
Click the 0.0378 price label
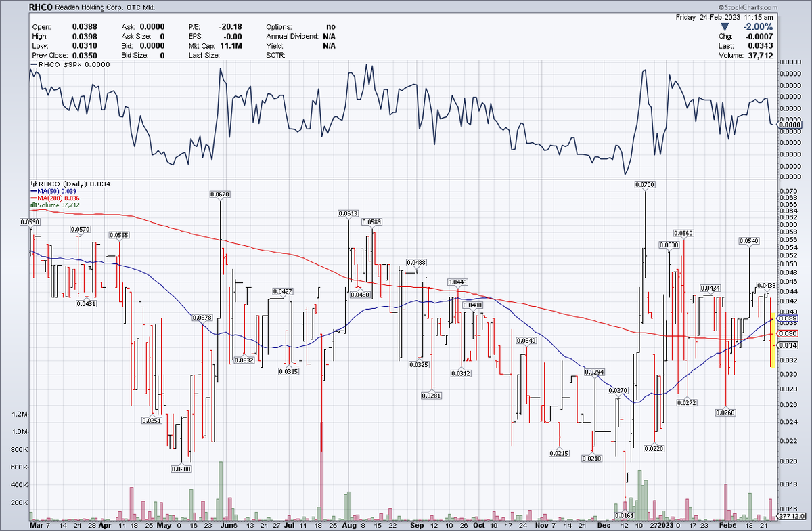(202, 317)
